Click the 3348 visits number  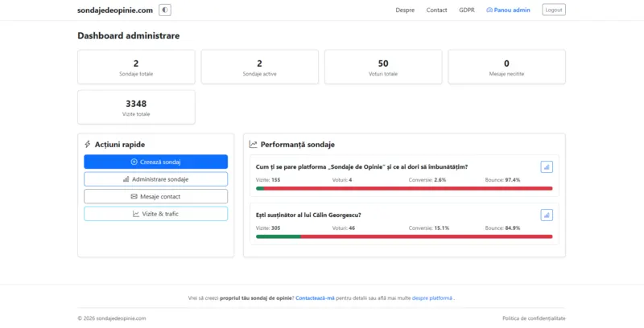click(136, 104)
